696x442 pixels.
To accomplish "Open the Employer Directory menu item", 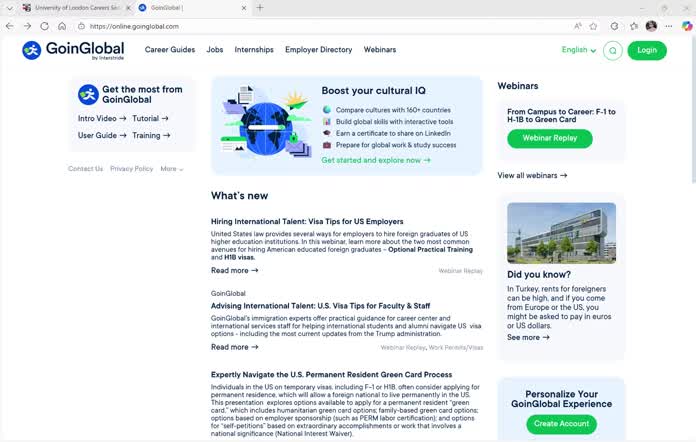I will pos(319,50).
